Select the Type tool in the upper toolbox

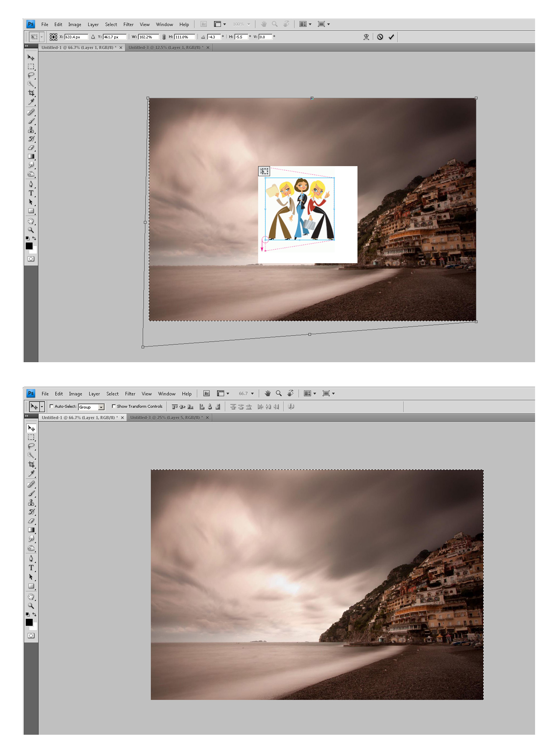click(x=31, y=193)
